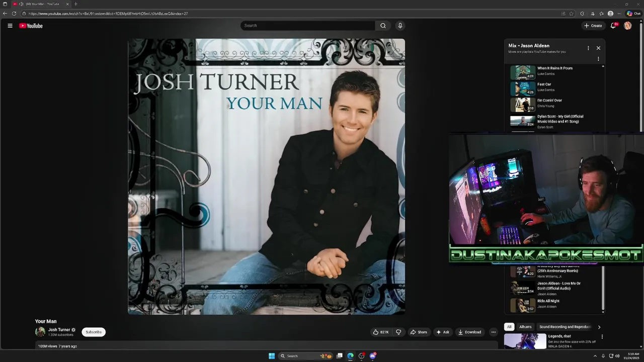Open playlist item options three-dot below header
Image resolution: width=644 pixels, height=362 pixels.
click(x=598, y=59)
